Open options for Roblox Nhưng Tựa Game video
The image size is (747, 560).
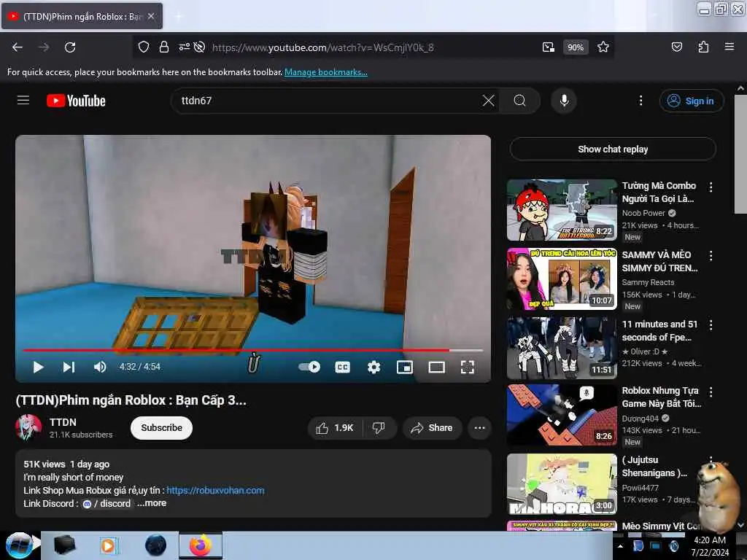tap(711, 392)
